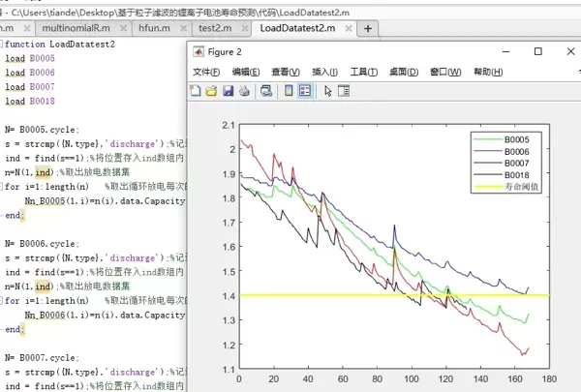Open the 工具(T) menu dropdown
Viewport: 581px width, 392px height.
click(x=363, y=72)
